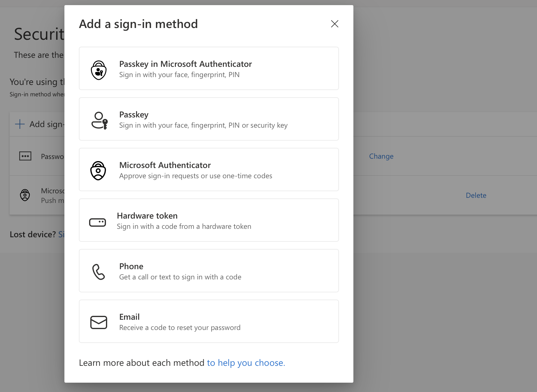Click the Add sign-in label in background page
Image resolution: width=537 pixels, height=392 pixels.
tap(47, 124)
